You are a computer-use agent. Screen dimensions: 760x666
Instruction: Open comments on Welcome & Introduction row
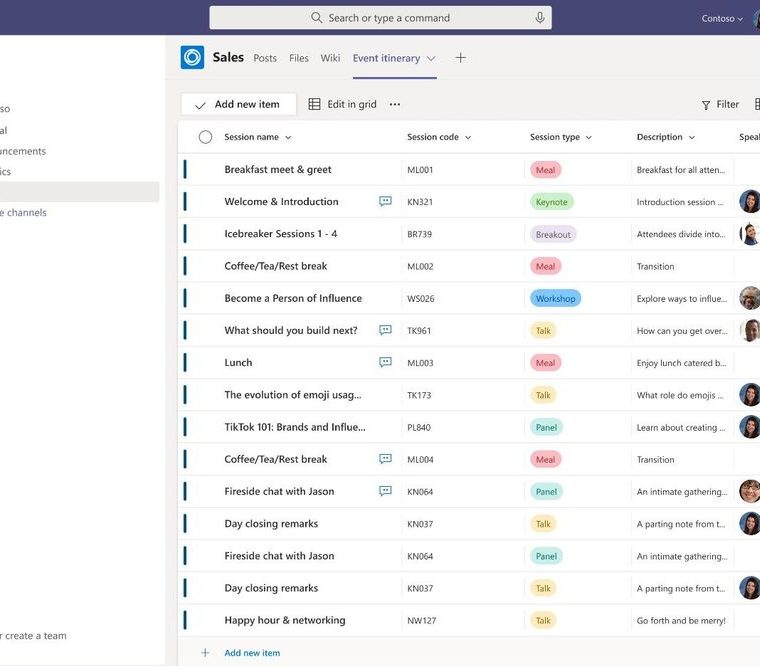click(x=385, y=202)
